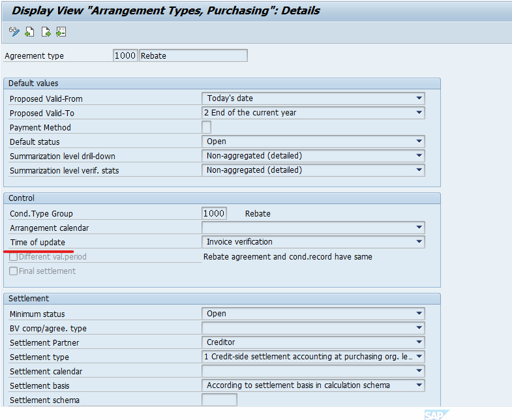Image resolution: width=512 pixels, height=420 pixels.
Task: Toggle the Final settlement checkbox
Action: (14, 271)
